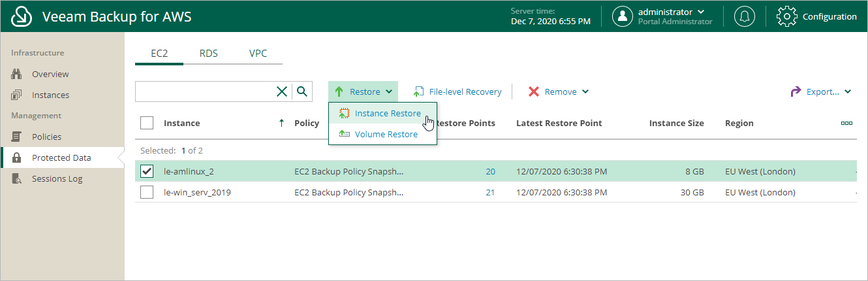Click the search magnifier icon
868x281 pixels.
[302, 91]
